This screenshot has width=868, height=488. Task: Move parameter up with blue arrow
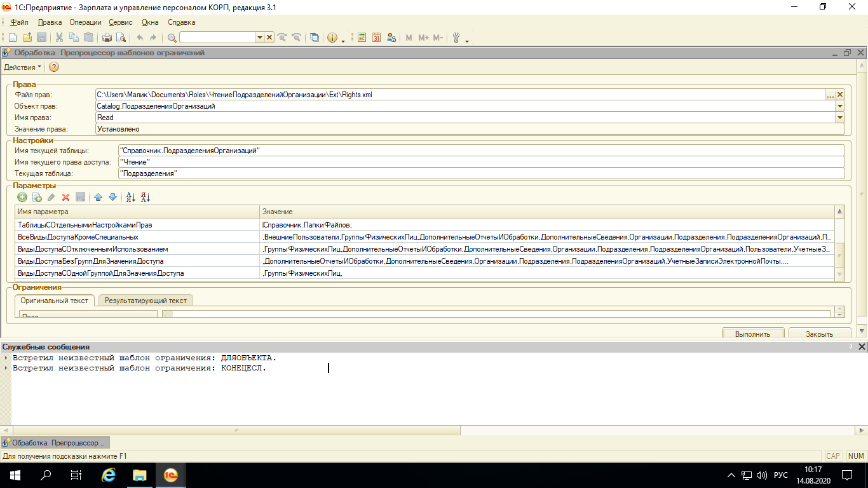(x=98, y=198)
